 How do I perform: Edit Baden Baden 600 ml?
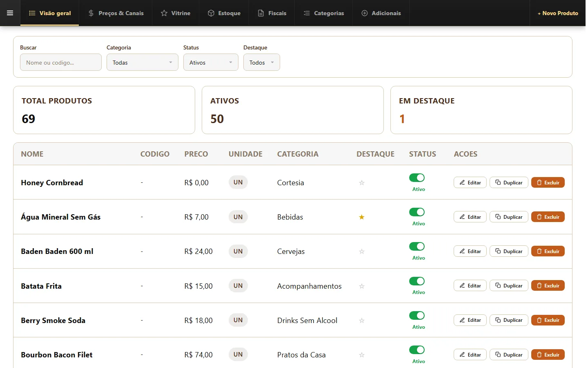pyautogui.click(x=470, y=251)
